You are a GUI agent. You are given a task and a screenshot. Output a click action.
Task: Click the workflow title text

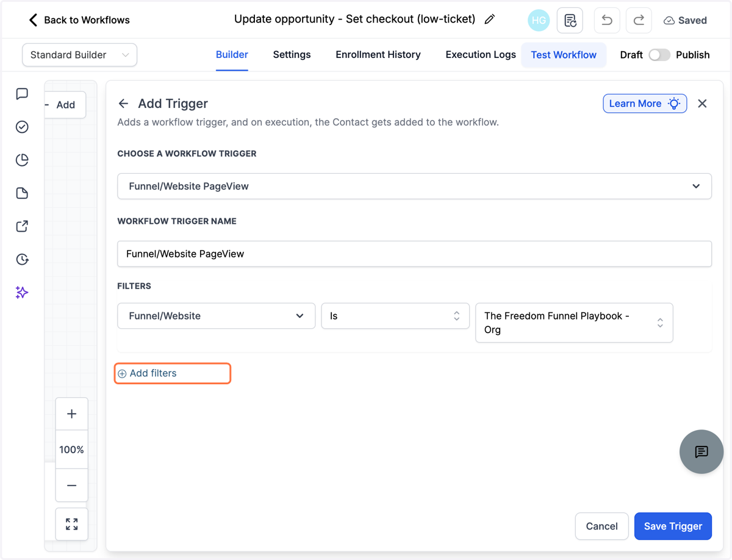pyautogui.click(x=354, y=19)
